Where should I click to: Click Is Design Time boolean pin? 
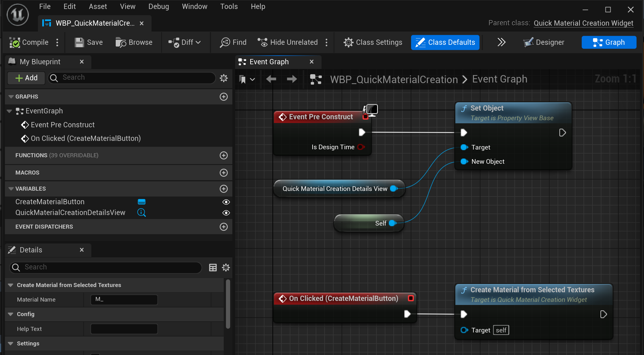tap(361, 147)
